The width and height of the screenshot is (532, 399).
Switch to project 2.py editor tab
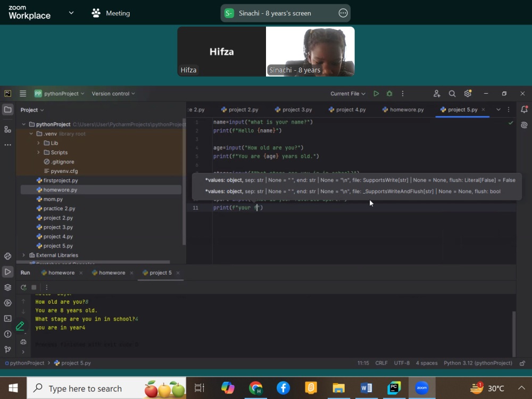(x=239, y=110)
